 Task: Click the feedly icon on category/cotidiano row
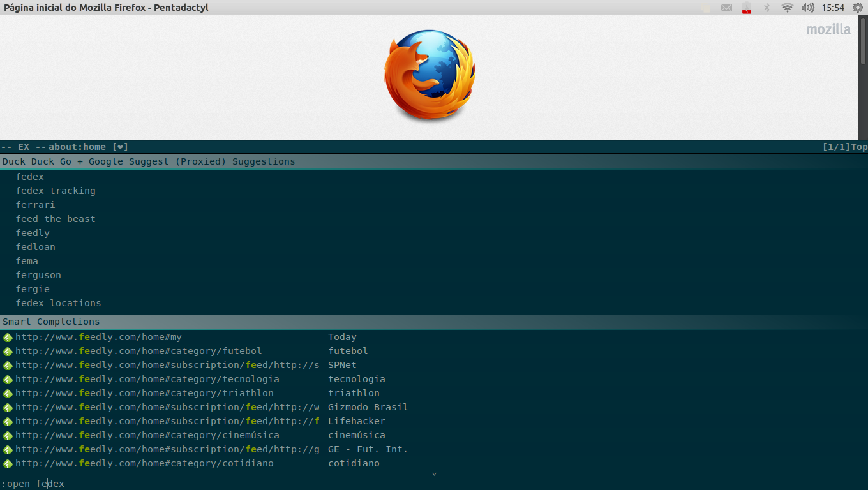pyautogui.click(x=8, y=464)
